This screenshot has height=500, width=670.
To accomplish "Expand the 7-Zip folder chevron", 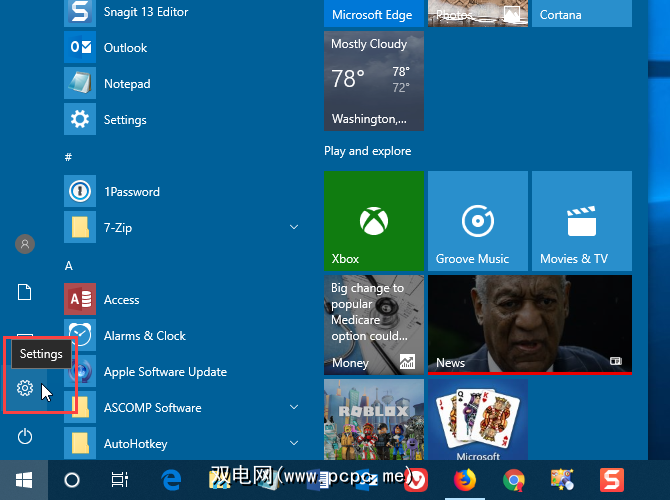I will point(294,227).
